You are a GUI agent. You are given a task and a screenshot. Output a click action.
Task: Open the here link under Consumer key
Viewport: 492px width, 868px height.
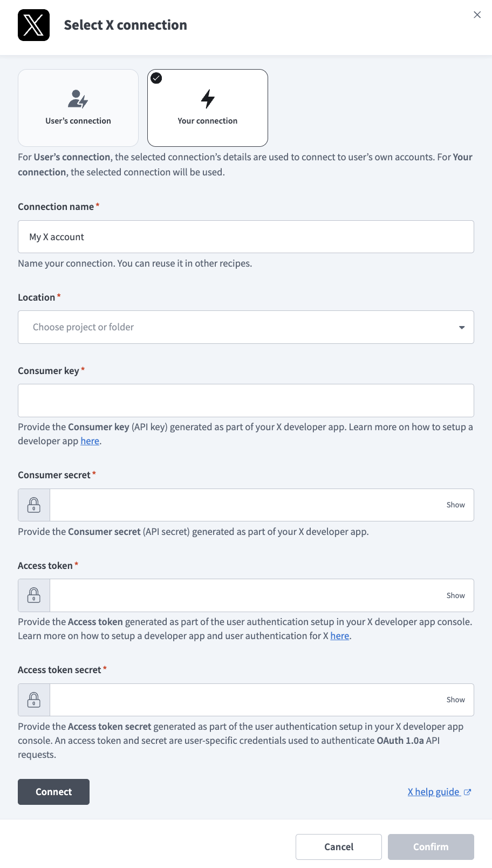coord(90,441)
